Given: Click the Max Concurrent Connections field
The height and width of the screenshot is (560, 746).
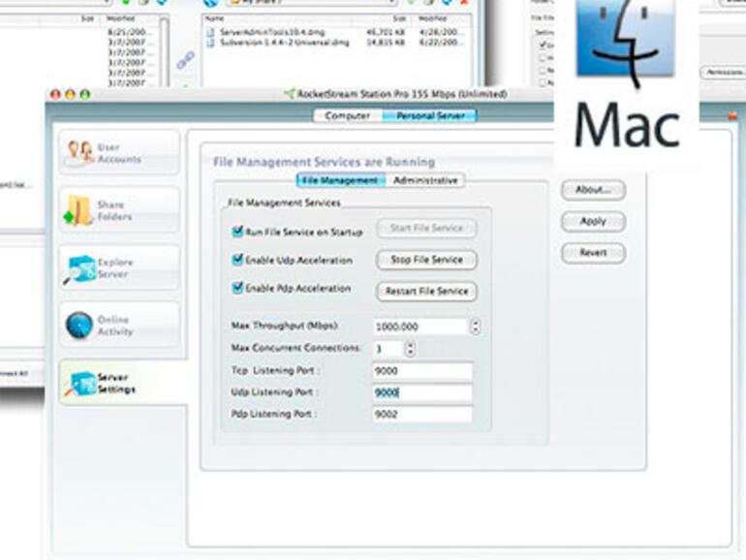Looking at the screenshot, I should (x=389, y=349).
